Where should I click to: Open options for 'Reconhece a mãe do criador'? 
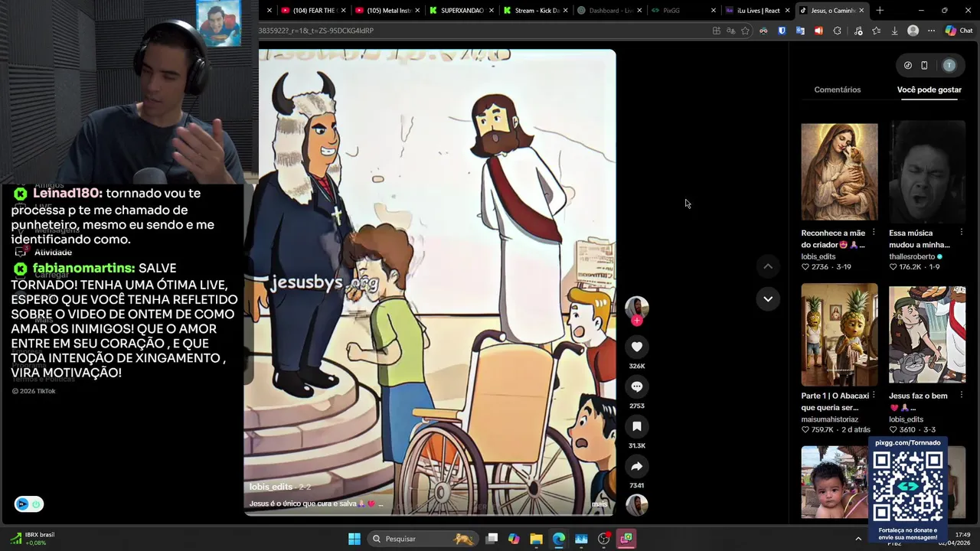[x=874, y=233]
